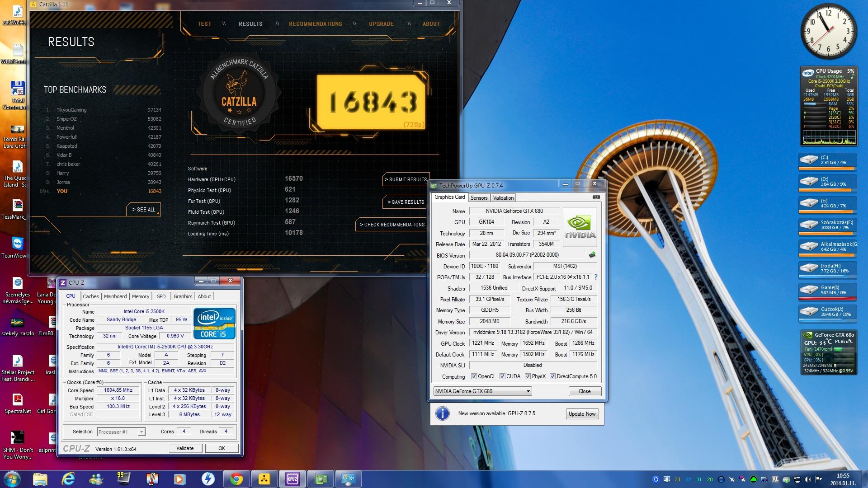Open Windows Explorer from taskbar
Viewport: 868px width, 488px height.
pos(40,479)
